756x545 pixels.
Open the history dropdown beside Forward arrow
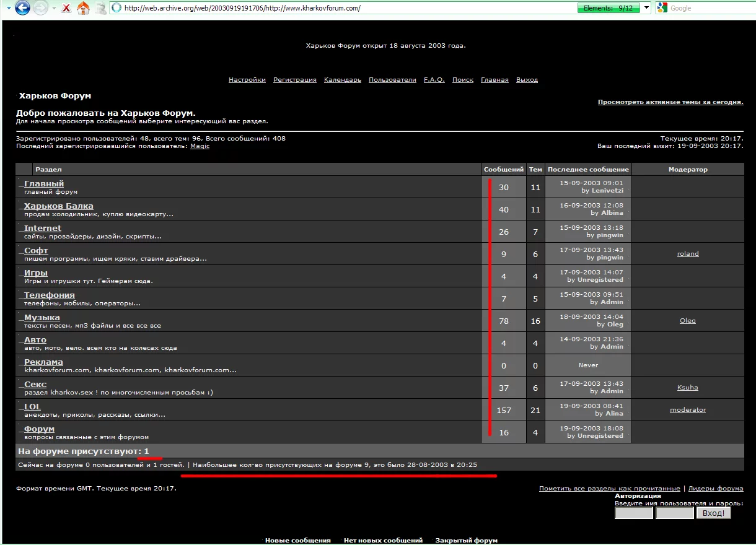(x=55, y=9)
